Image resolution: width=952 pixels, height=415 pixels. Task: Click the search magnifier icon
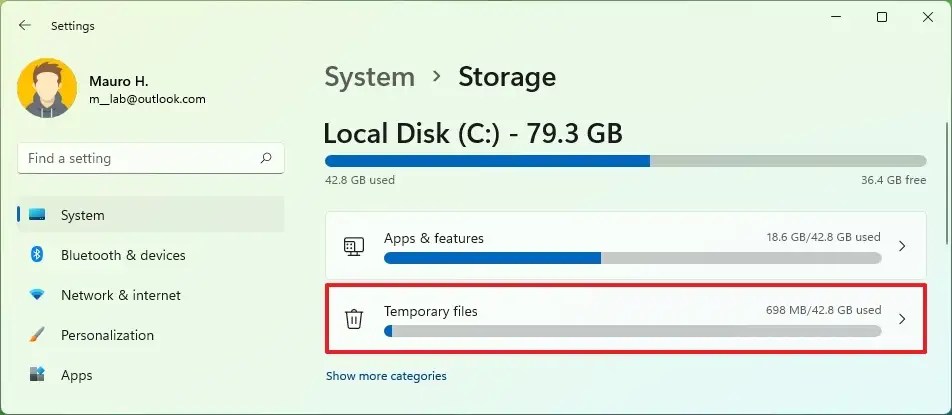click(x=266, y=158)
